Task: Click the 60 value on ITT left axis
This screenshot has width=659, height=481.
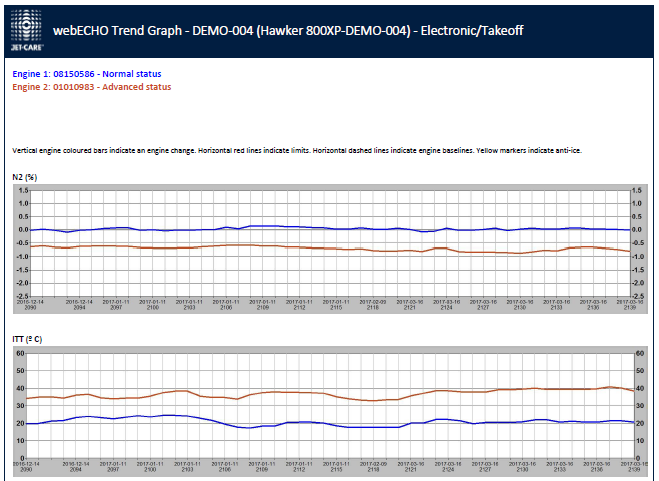Action: [20, 353]
